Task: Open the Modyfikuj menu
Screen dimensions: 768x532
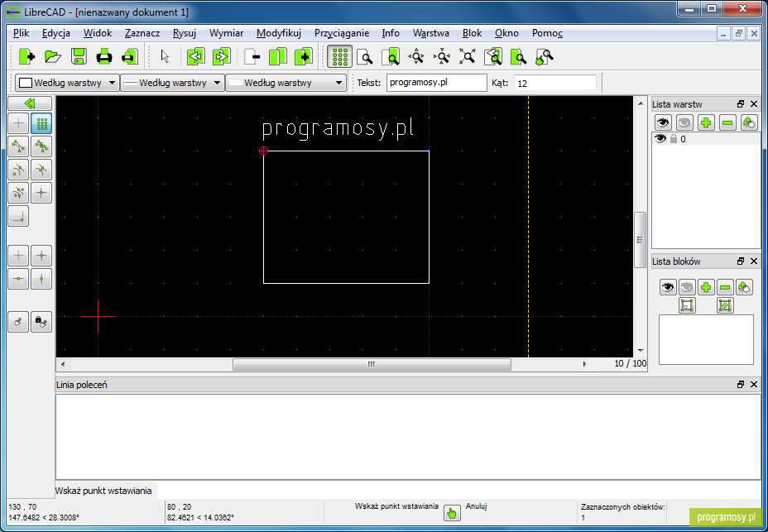Action: point(279,33)
